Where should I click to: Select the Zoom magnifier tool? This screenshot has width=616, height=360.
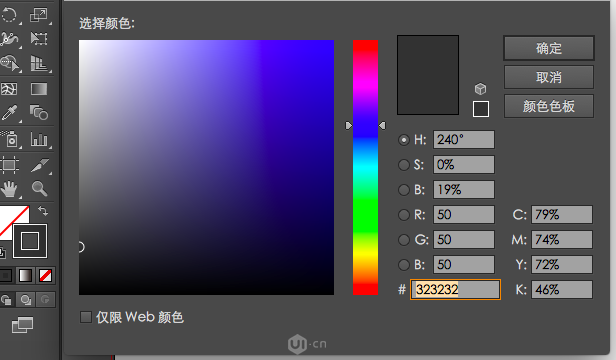[x=39, y=189]
